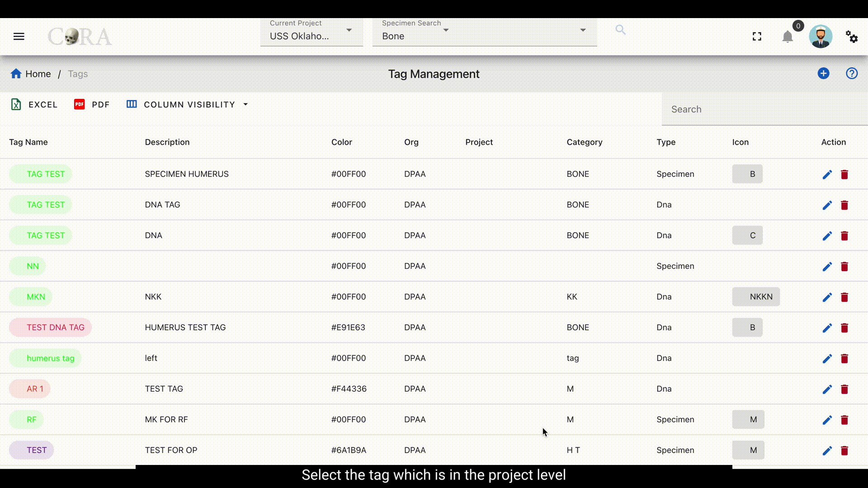Edit the SPECIMEN HUMERUS tag
This screenshot has height=488, width=868.
tap(827, 174)
